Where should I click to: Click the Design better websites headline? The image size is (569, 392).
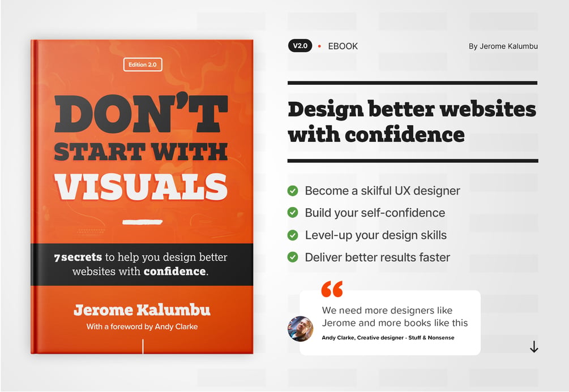[412, 122]
